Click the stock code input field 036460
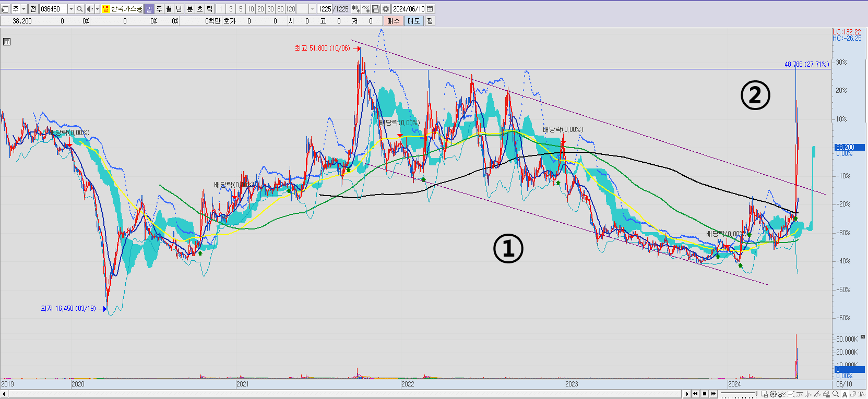Image resolution: width=868 pixels, height=399 pixels. [53, 9]
